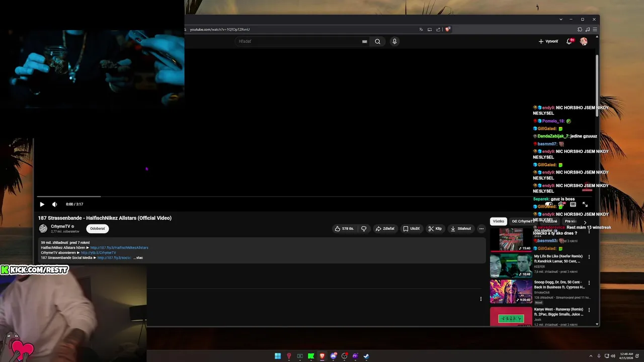Select the Od: CrhymeTV filter chip
Screen dimensions: 644x362
[x=523, y=221]
